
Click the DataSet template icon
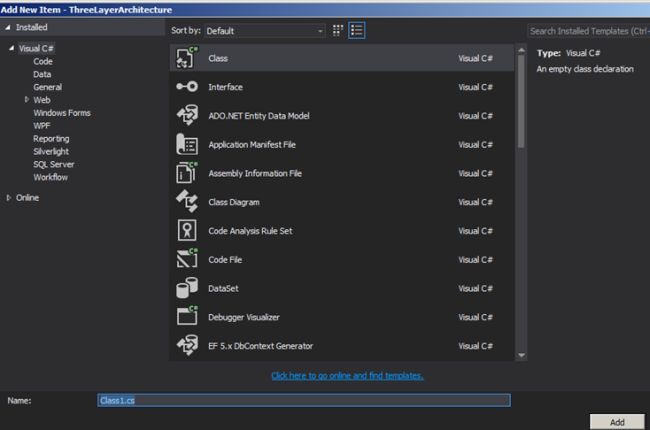click(187, 288)
